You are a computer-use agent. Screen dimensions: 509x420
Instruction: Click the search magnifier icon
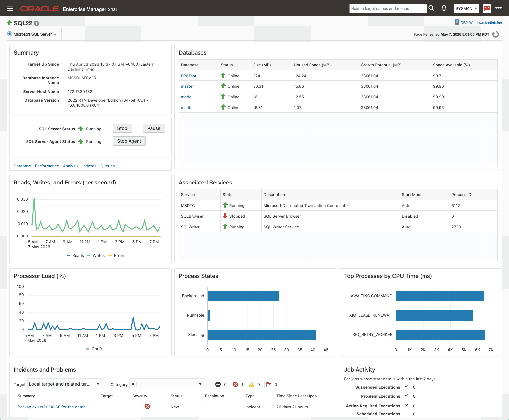pos(431,8)
